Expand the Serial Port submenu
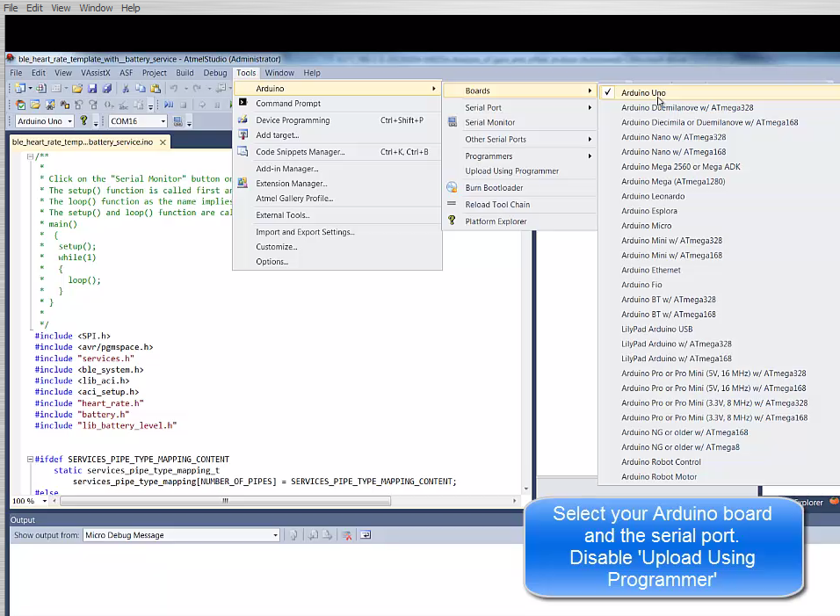840x616 pixels. click(x=520, y=108)
